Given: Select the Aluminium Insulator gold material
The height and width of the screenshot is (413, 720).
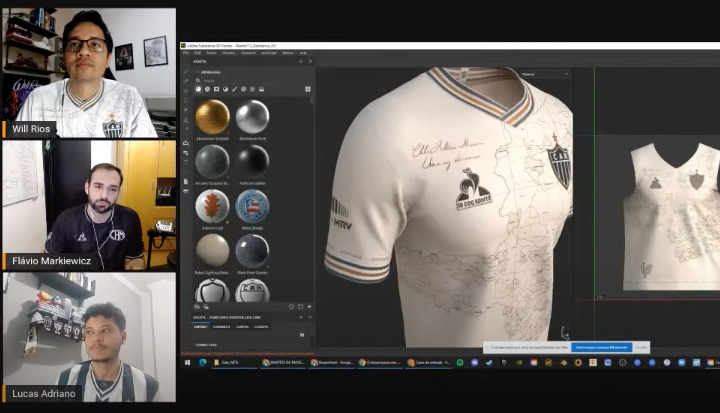Looking at the screenshot, I should coord(212,117).
